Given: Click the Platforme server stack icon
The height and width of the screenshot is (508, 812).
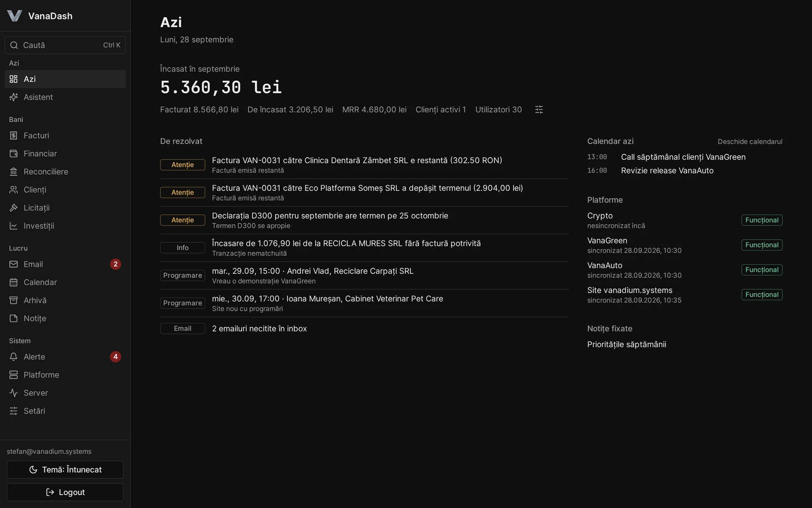Looking at the screenshot, I should tap(14, 375).
